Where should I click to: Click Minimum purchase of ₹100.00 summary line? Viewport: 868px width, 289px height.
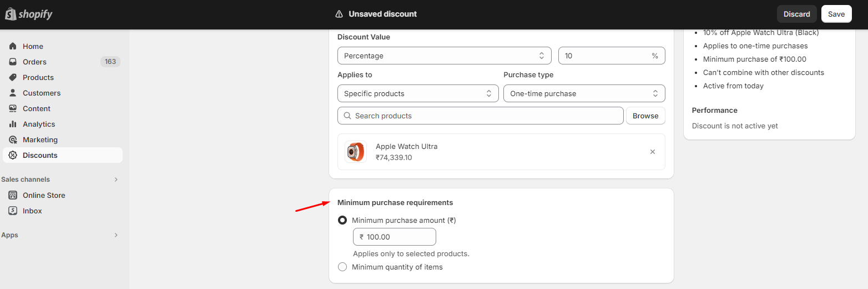(755, 59)
